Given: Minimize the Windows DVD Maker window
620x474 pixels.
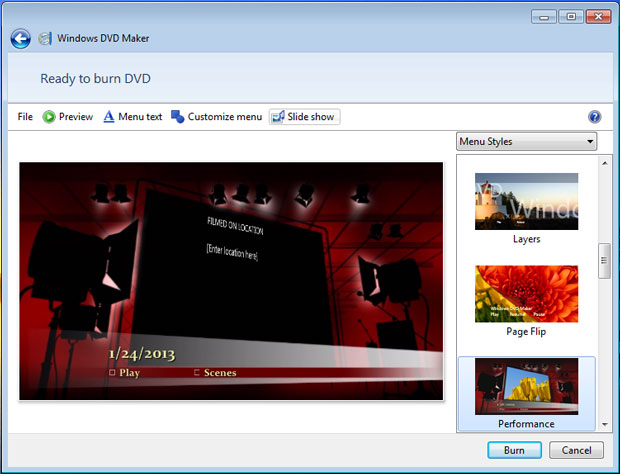Looking at the screenshot, I should (544, 17).
